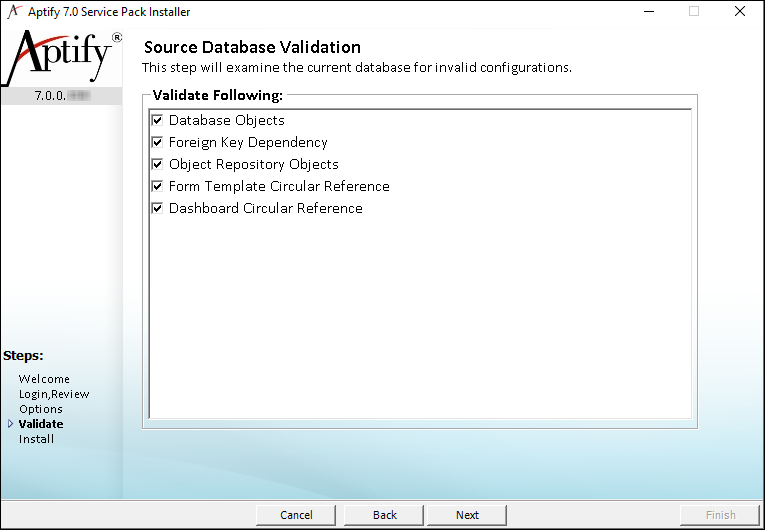765x530 pixels.
Task: Close the Service Pack Installer window
Action: tap(740, 11)
